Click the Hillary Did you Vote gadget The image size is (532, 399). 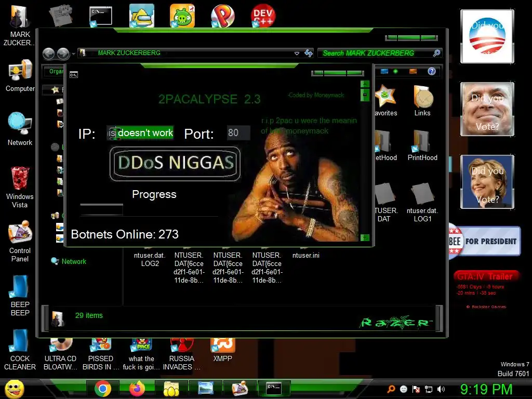(487, 181)
